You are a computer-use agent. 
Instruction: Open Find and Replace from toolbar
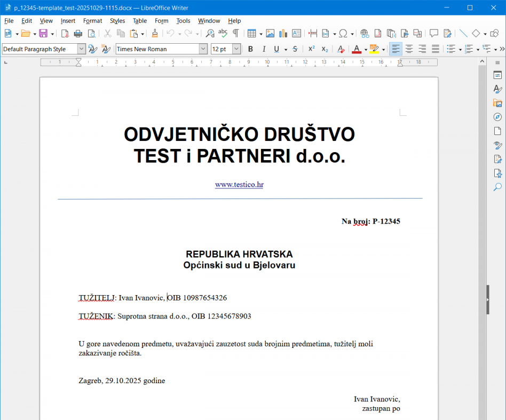pyautogui.click(x=210, y=34)
